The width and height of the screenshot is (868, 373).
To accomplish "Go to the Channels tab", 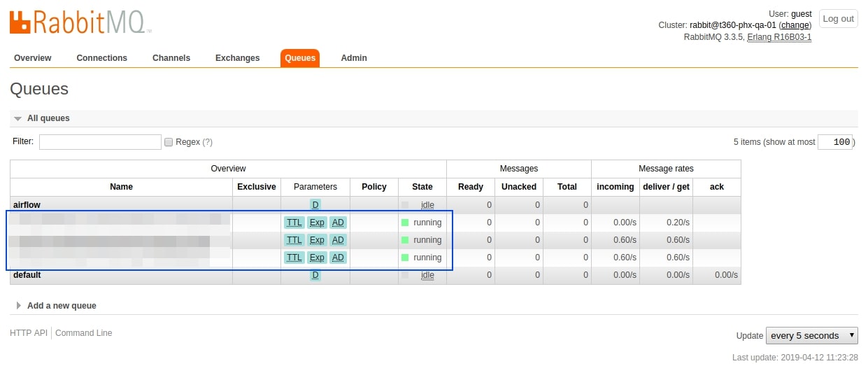I will [171, 58].
